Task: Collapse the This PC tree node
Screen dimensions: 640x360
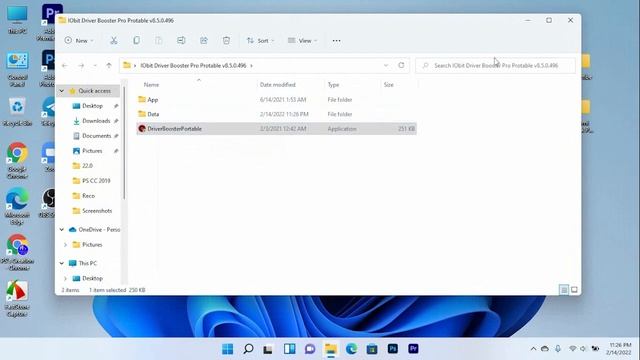Action: [x=62, y=263]
